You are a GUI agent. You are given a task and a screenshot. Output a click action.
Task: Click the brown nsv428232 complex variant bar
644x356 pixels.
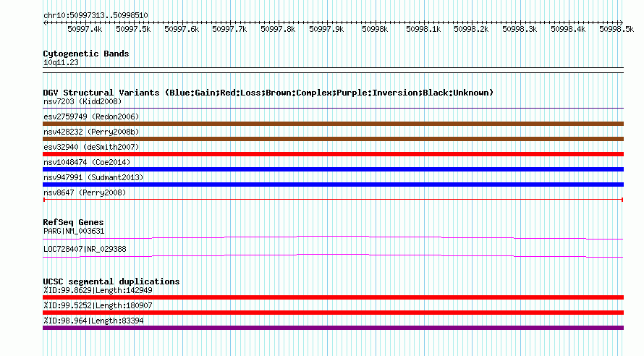coord(333,139)
